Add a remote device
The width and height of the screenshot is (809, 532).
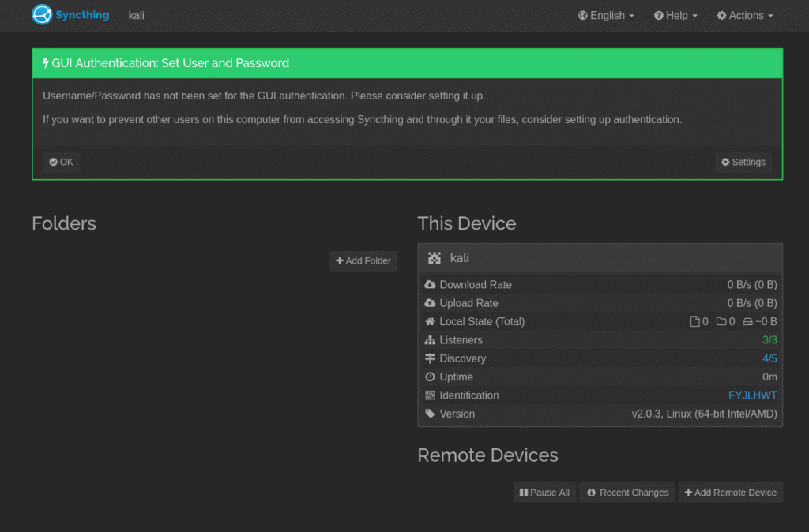[731, 493]
